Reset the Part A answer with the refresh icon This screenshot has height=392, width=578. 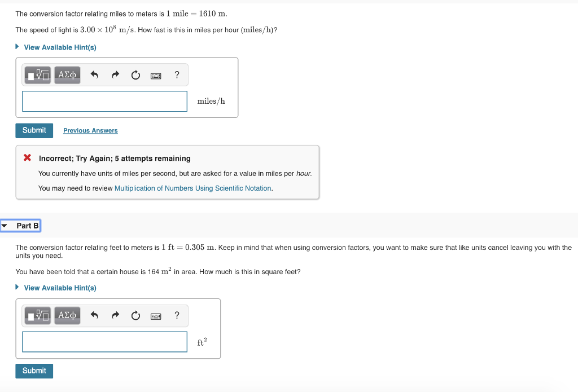[x=135, y=74]
